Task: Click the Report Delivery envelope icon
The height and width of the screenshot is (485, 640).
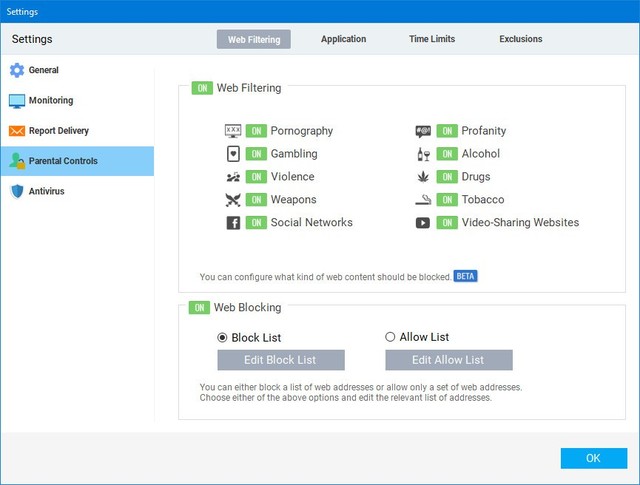Action: pyautogui.click(x=16, y=131)
